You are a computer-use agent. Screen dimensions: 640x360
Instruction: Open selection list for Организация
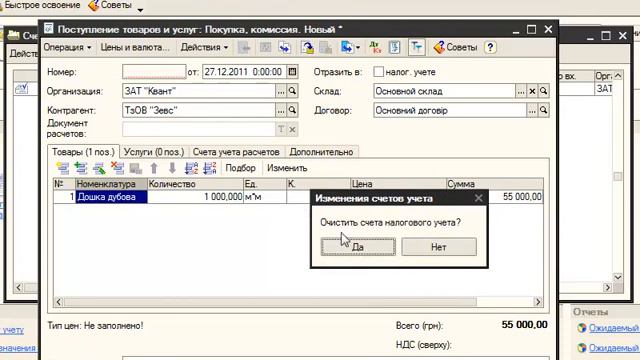click(x=281, y=91)
